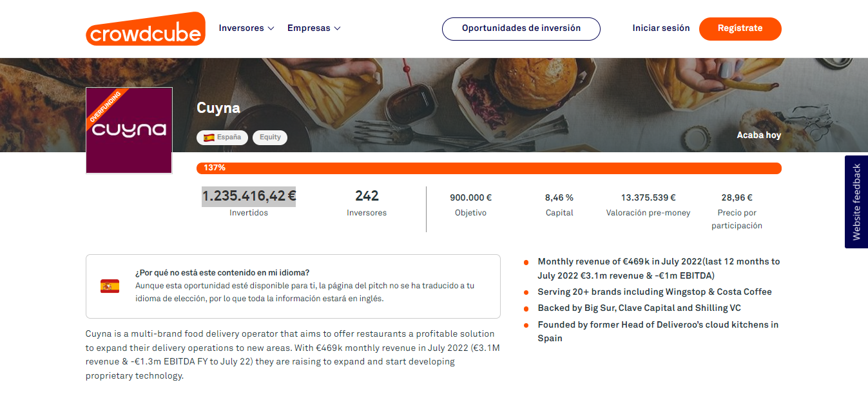Click the highlighted invested amount 1.235.416,42 €
The height and width of the screenshot is (398, 868).
(x=249, y=196)
